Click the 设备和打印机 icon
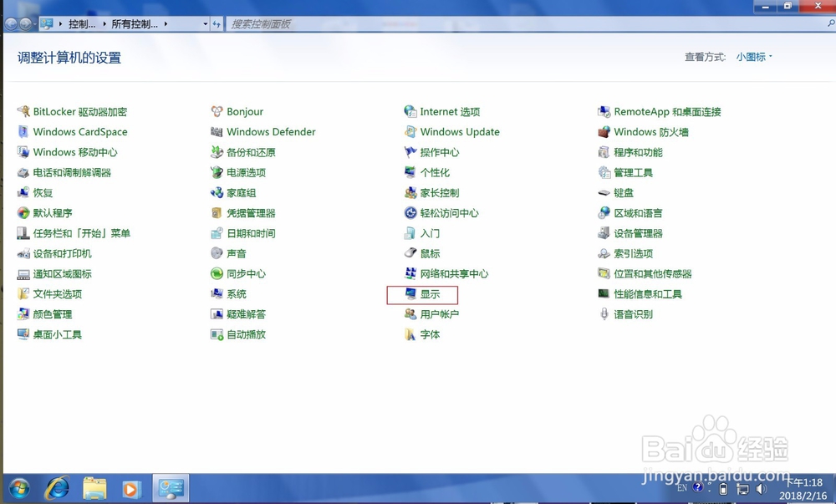836x504 pixels. [23, 253]
